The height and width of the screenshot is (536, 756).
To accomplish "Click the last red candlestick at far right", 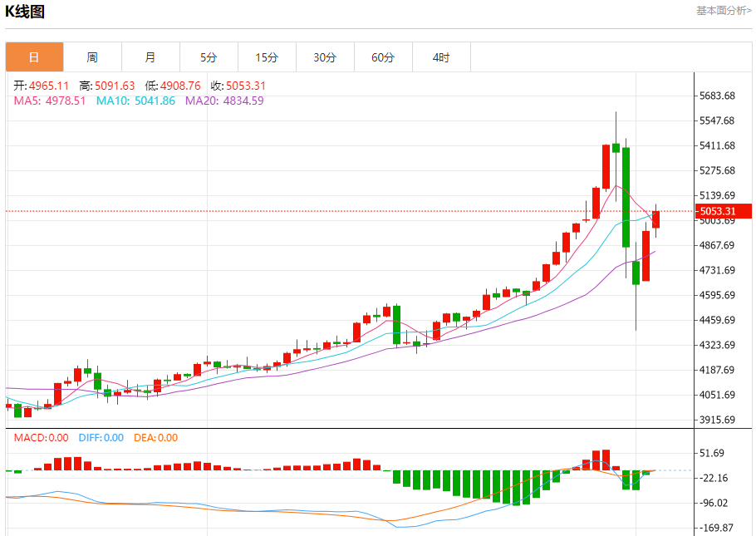I will (655, 219).
